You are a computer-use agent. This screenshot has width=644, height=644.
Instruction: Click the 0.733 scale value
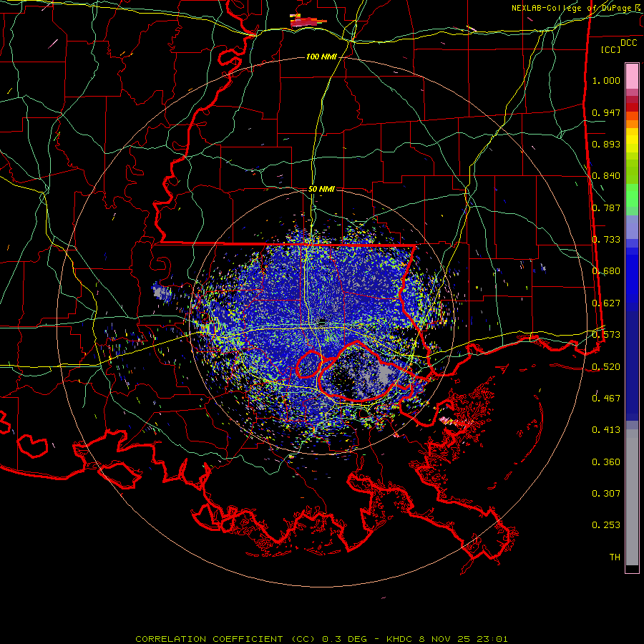[606, 240]
